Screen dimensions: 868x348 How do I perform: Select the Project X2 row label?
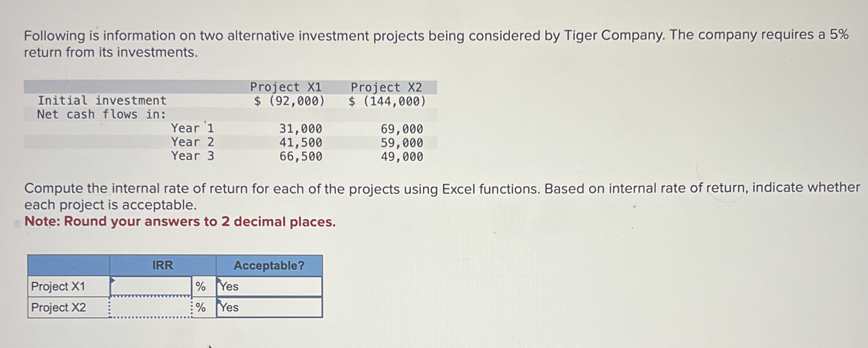(x=58, y=308)
